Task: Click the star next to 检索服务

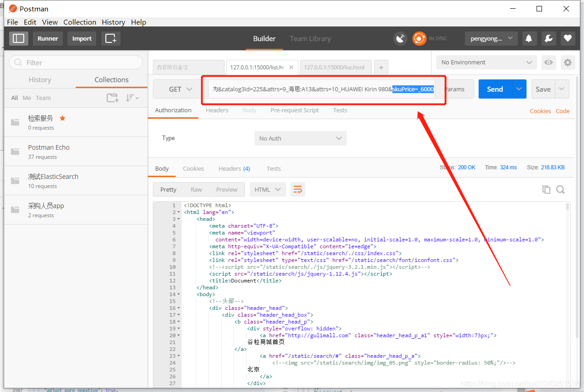Action: [x=63, y=118]
